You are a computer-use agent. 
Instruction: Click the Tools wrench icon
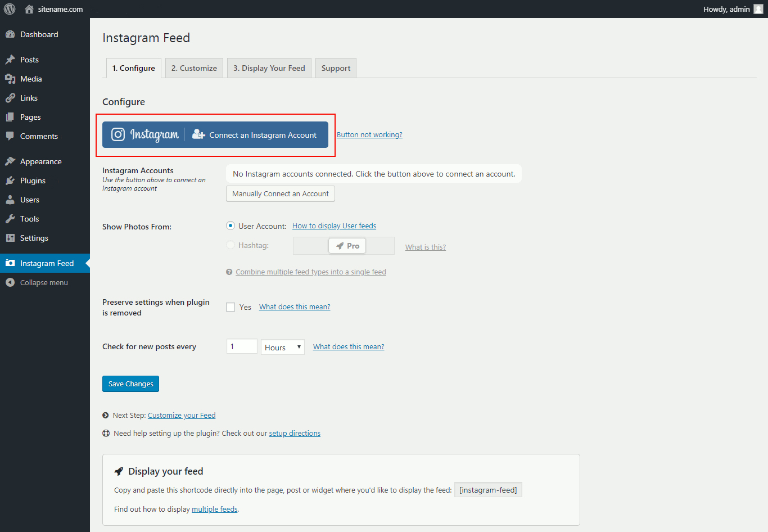10,219
